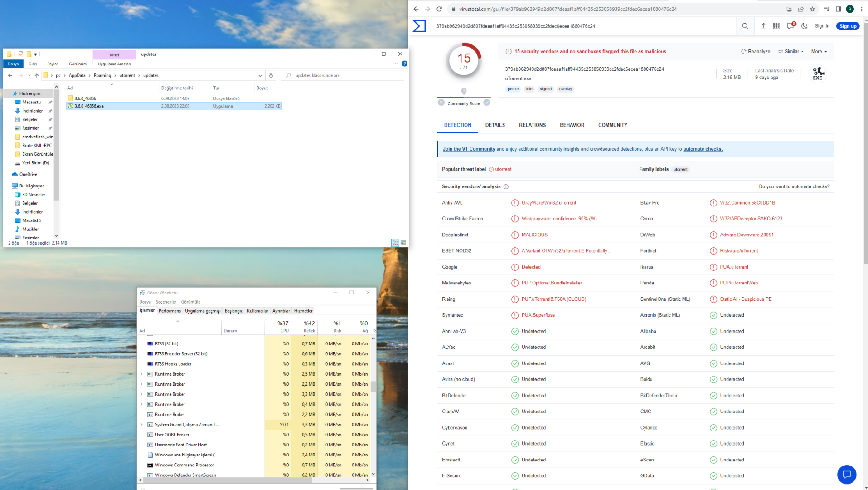
Task: Expand the Explorer ribbon chevron
Action: coord(397,64)
